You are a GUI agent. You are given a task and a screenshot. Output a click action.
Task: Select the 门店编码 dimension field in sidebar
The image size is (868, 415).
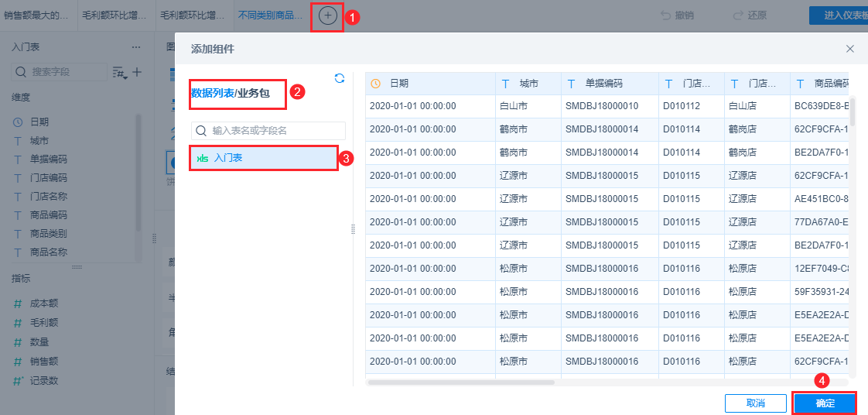(x=49, y=178)
